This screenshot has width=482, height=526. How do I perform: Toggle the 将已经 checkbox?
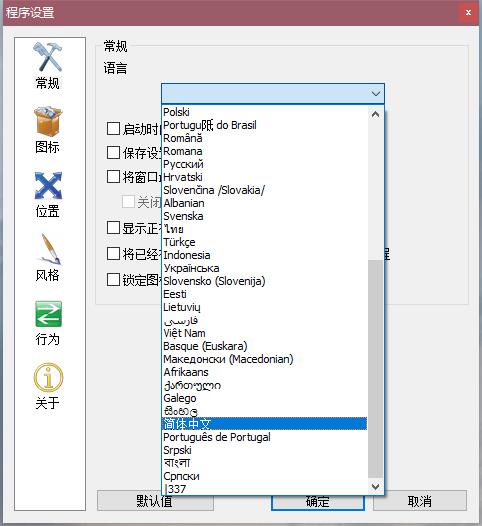(113, 254)
